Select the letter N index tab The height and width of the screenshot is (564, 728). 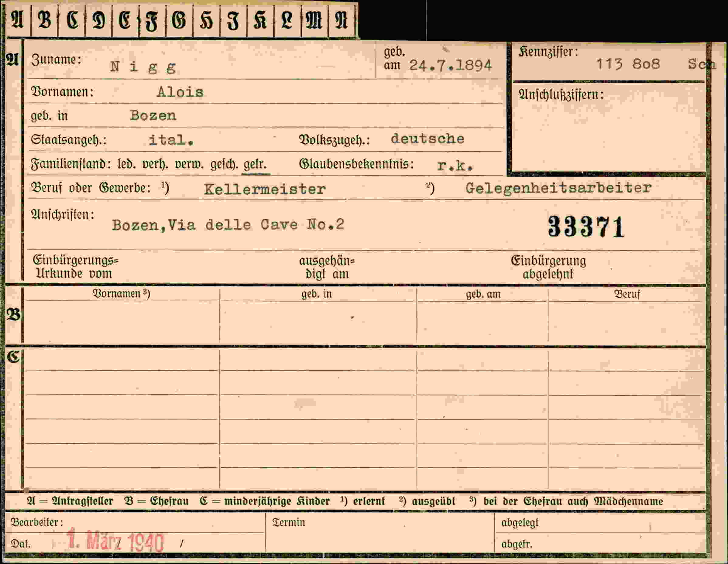click(x=341, y=21)
